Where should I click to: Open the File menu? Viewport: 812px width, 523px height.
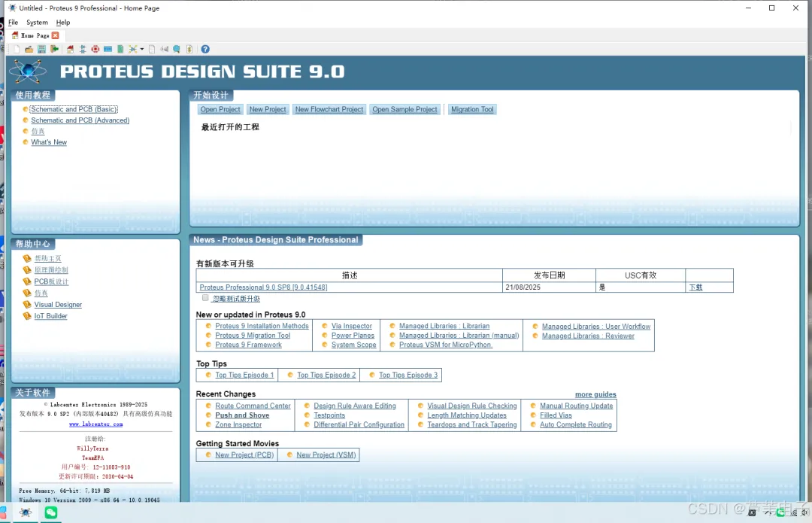tap(13, 23)
